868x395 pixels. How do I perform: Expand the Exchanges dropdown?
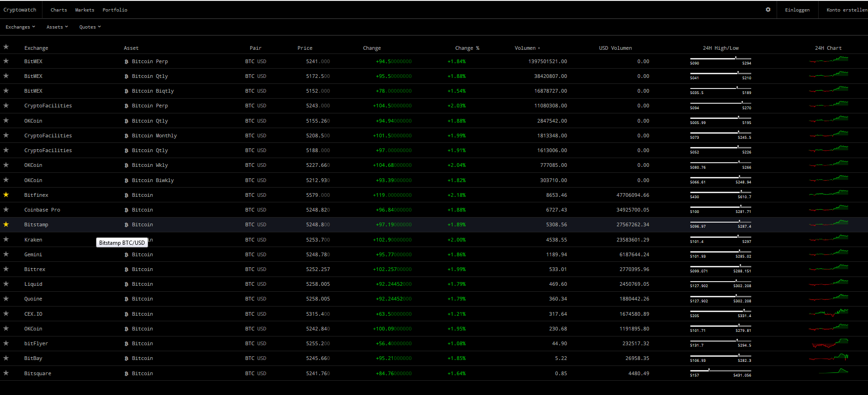click(20, 27)
